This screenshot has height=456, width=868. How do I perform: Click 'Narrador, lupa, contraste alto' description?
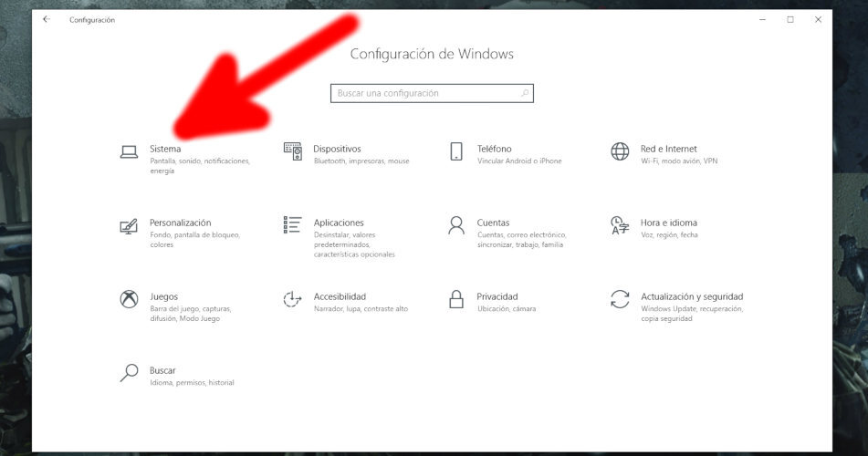tap(361, 309)
